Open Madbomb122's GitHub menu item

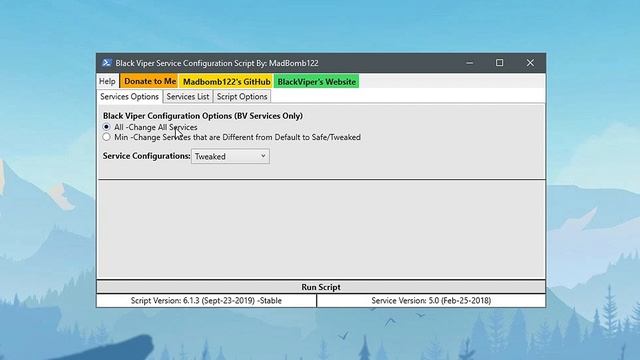click(227, 81)
